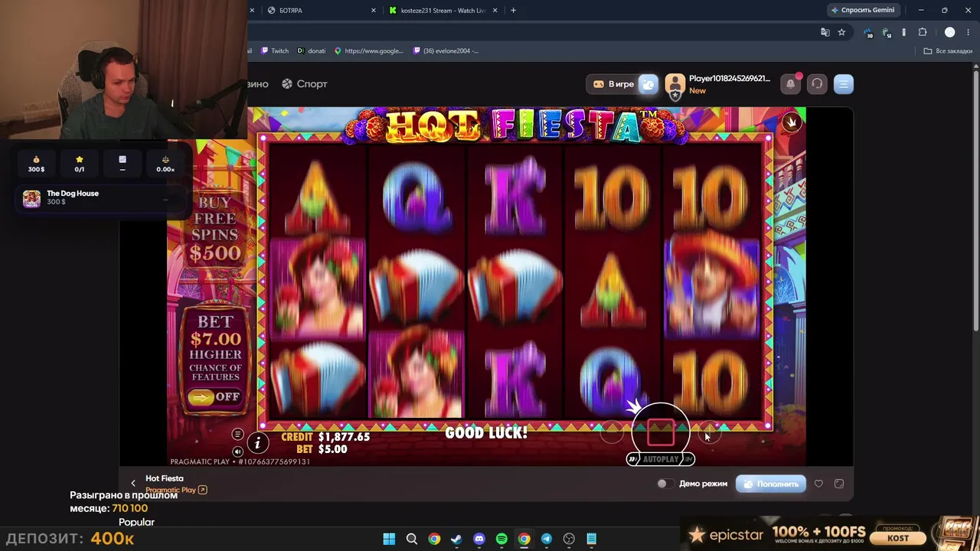The height and width of the screenshot is (551, 980).
Task: Buy free spins for $500
Action: coord(216,228)
